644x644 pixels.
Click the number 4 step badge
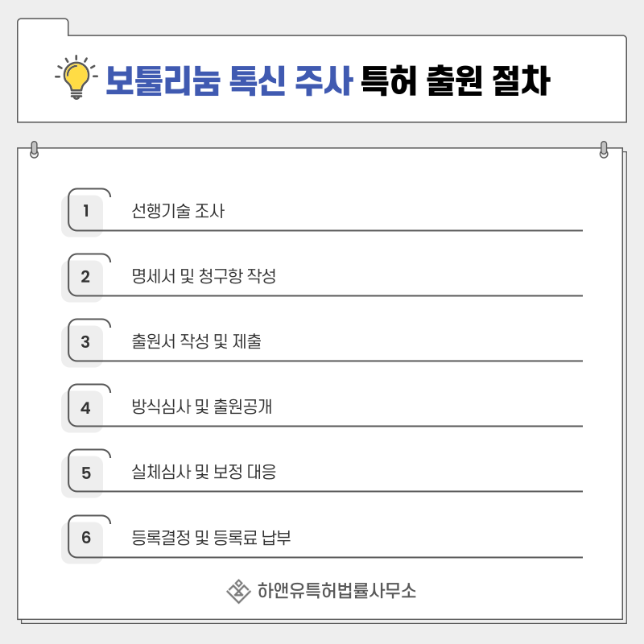86,407
